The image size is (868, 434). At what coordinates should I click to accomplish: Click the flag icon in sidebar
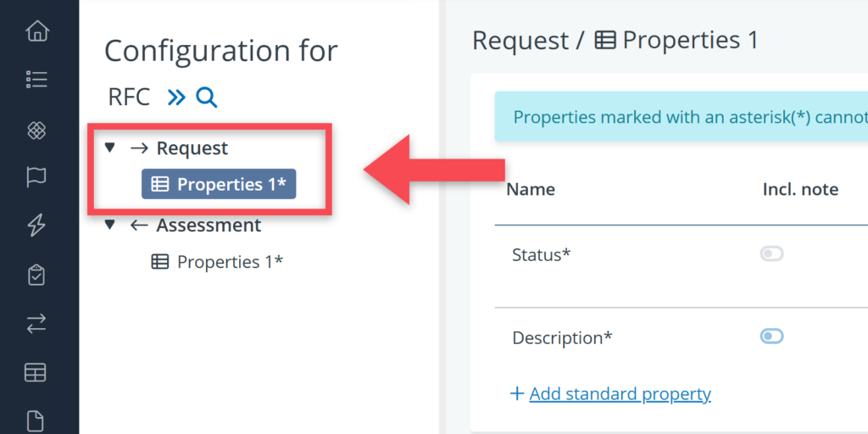[36, 177]
